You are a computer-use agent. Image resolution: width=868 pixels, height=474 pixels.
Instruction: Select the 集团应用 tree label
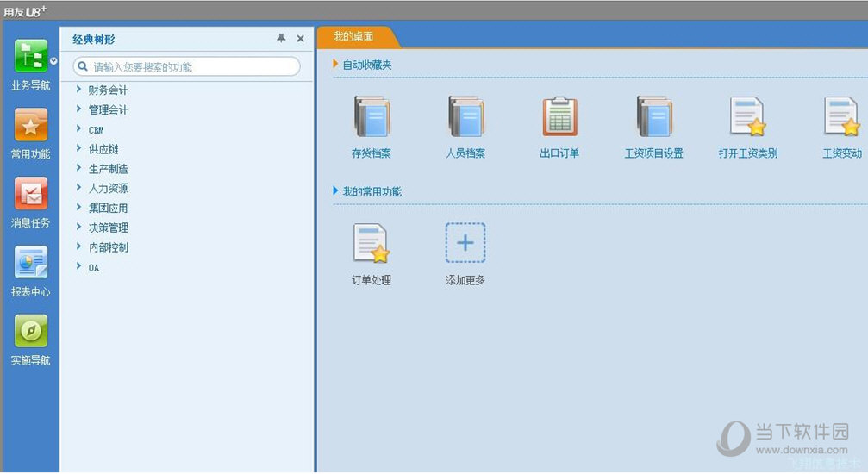point(108,209)
